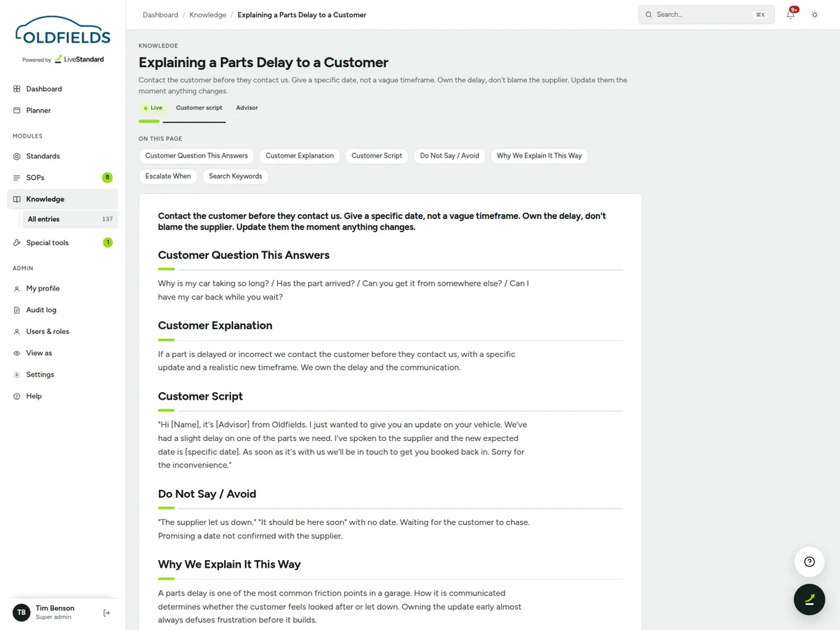Open the Tim Benson account menu
Image resolution: width=840 pixels, height=630 pixels.
55,612
